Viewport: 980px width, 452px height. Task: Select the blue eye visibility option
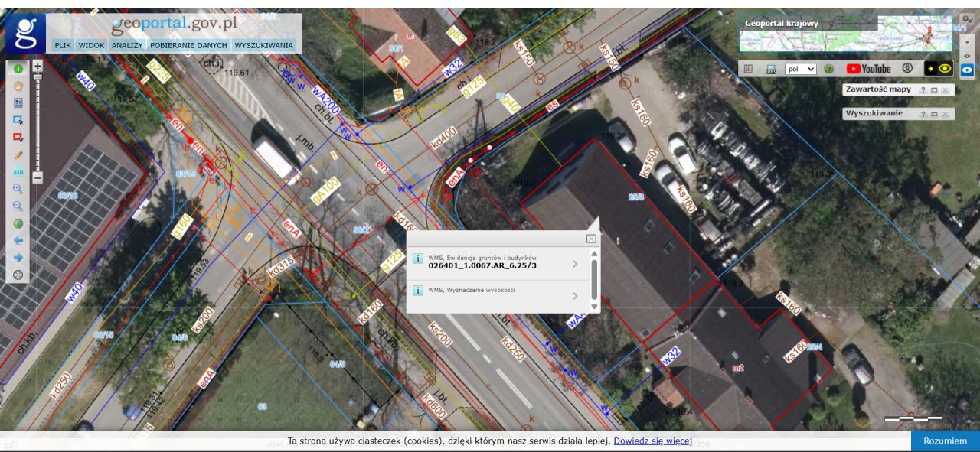click(967, 70)
